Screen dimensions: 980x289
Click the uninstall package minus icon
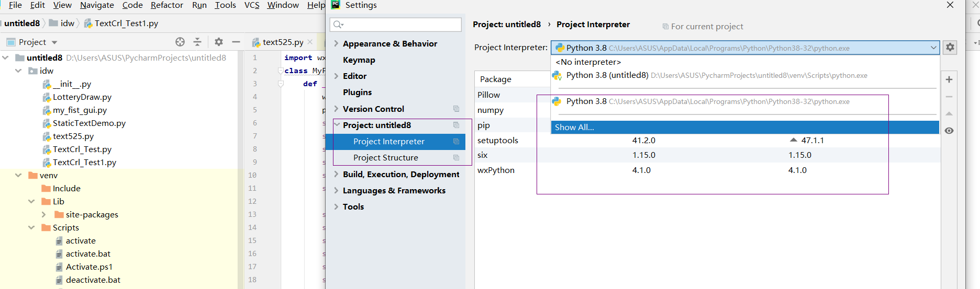point(949,97)
